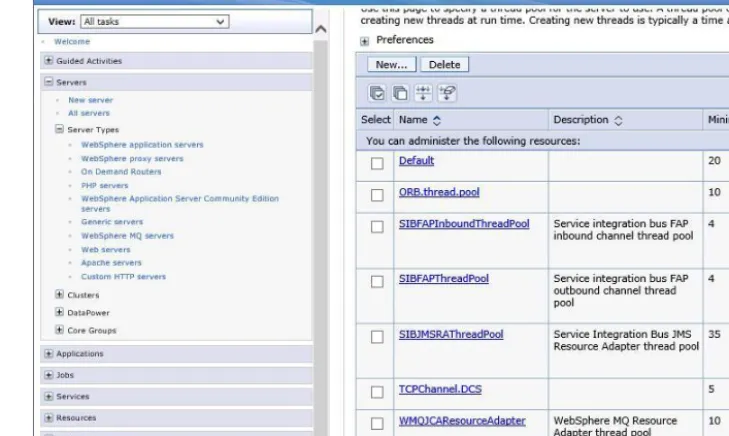Image resolution: width=729 pixels, height=436 pixels.
Task: Click the Select column header
Action: click(x=376, y=120)
